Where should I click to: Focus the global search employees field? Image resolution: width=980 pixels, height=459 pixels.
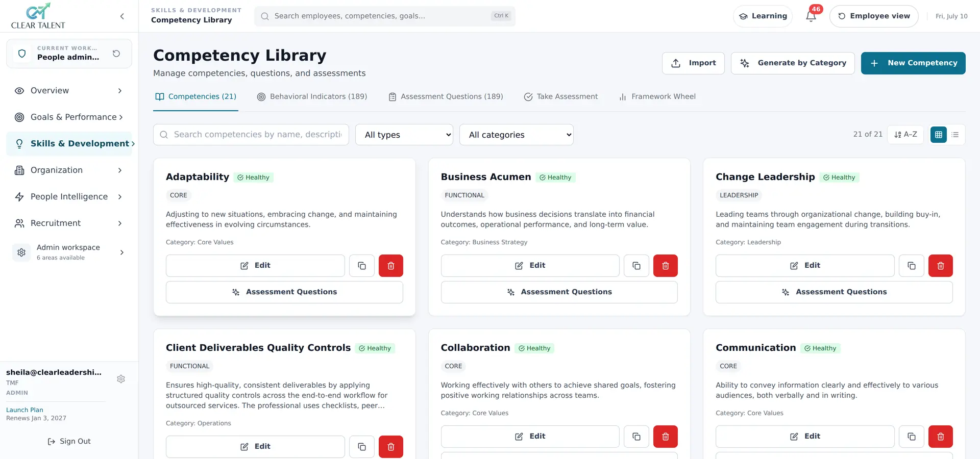384,16
